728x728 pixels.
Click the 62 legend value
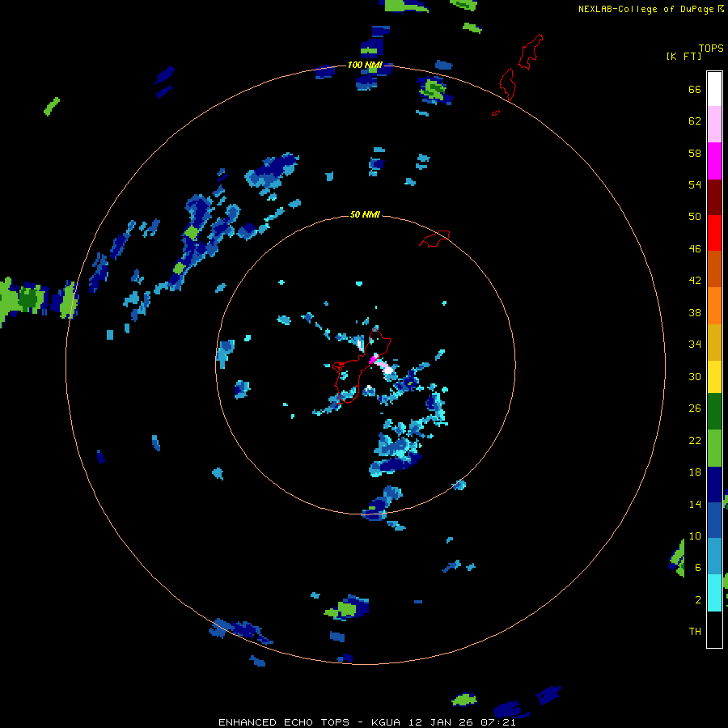point(695,121)
